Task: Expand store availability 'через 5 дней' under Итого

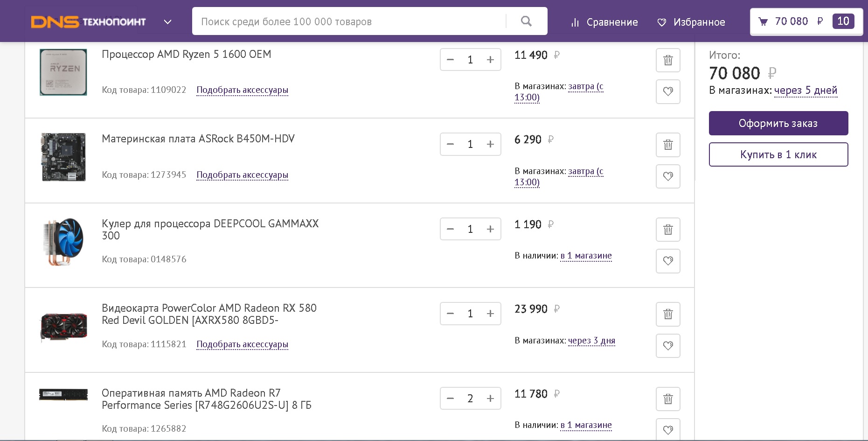Action: [806, 91]
